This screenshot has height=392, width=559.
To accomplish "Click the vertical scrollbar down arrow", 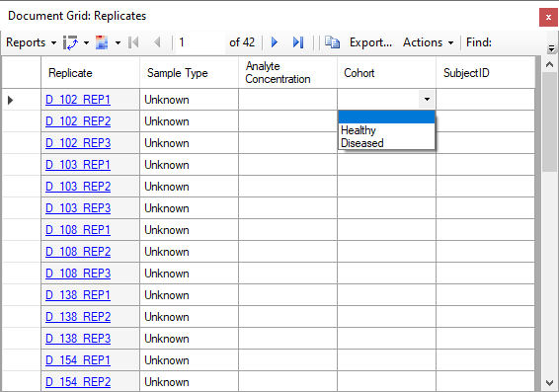I will click(x=549, y=383).
